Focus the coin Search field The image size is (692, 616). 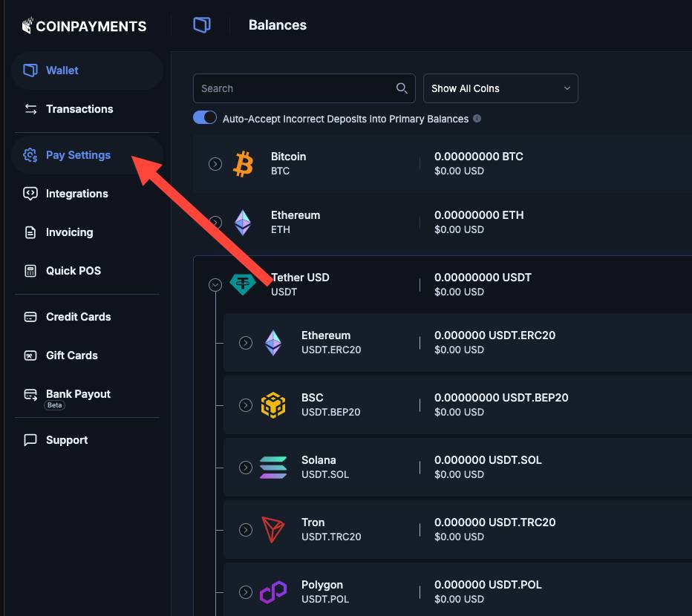pos(304,88)
